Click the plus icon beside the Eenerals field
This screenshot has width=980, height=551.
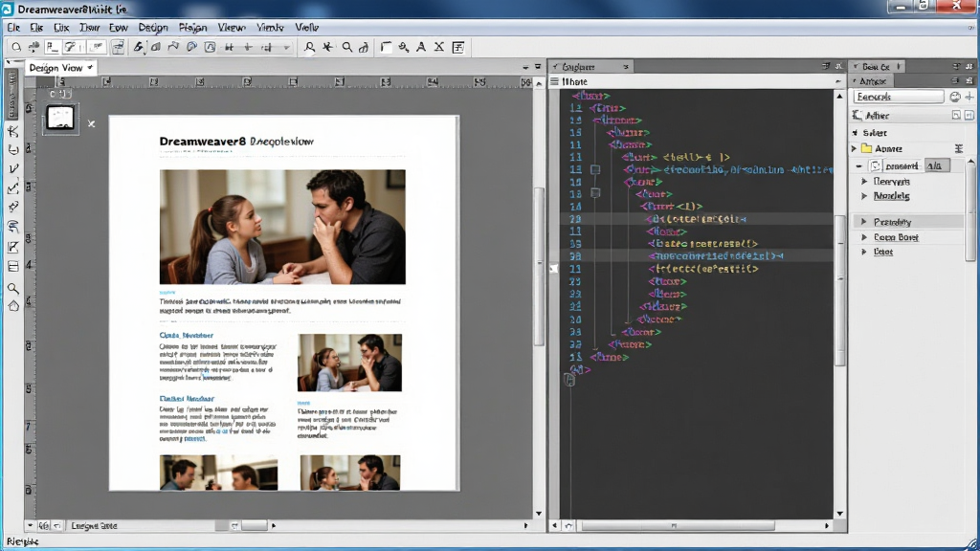click(x=969, y=97)
